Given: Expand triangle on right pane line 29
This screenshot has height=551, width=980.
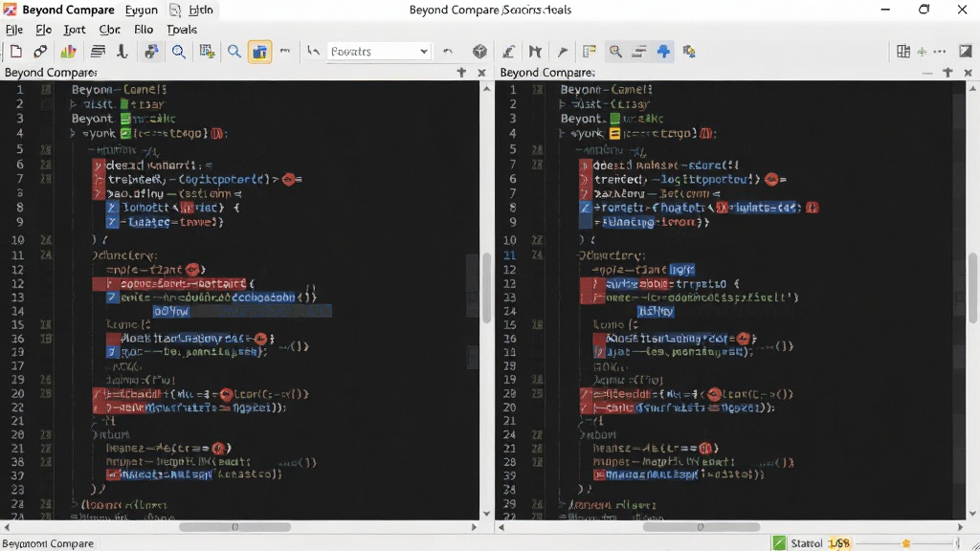Looking at the screenshot, I should click(562, 503).
